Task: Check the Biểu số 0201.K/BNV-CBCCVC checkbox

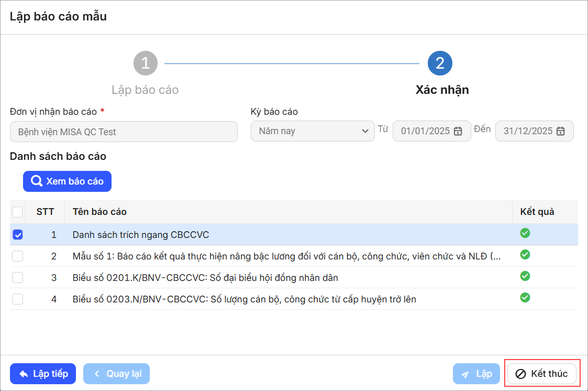Action: 18,277
